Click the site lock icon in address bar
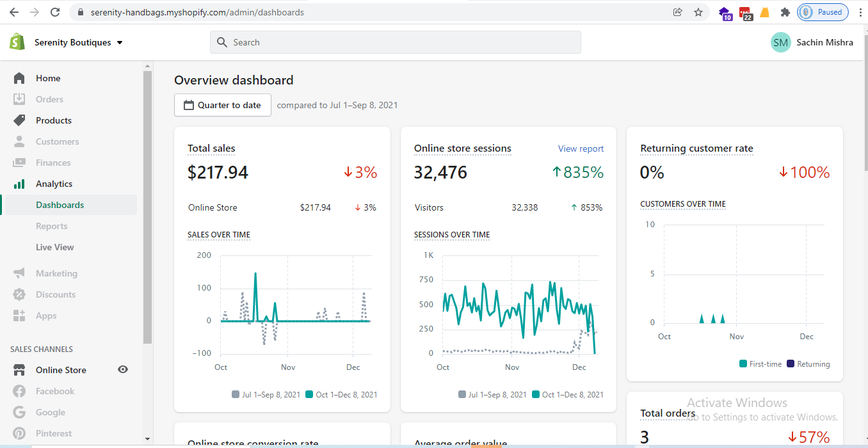The height and width of the screenshot is (448, 868). click(81, 12)
